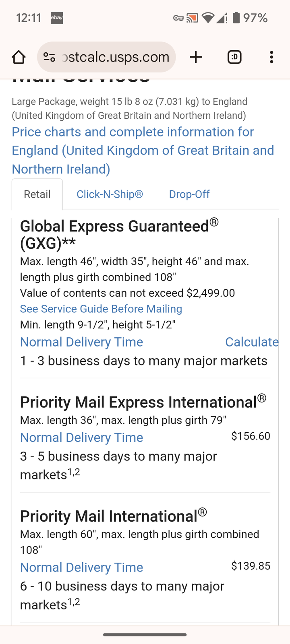The height and width of the screenshot is (644, 290).
Task: Open Normal Delivery Time for Priority Mail International
Action: pyautogui.click(x=81, y=568)
